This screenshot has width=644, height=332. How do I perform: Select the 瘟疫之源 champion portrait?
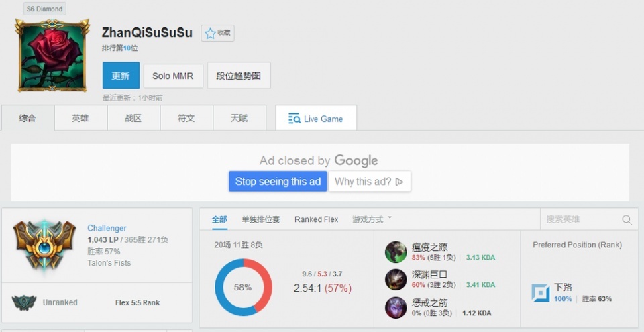point(396,252)
